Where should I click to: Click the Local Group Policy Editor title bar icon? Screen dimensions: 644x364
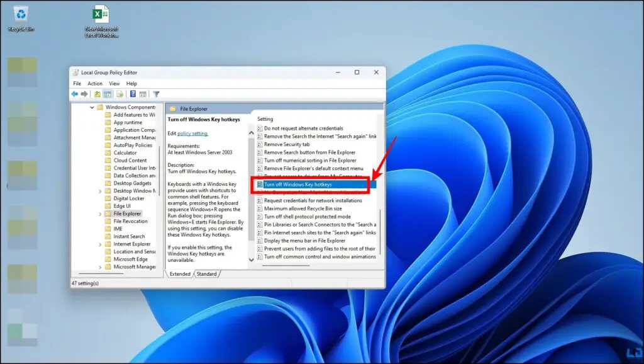(75, 72)
